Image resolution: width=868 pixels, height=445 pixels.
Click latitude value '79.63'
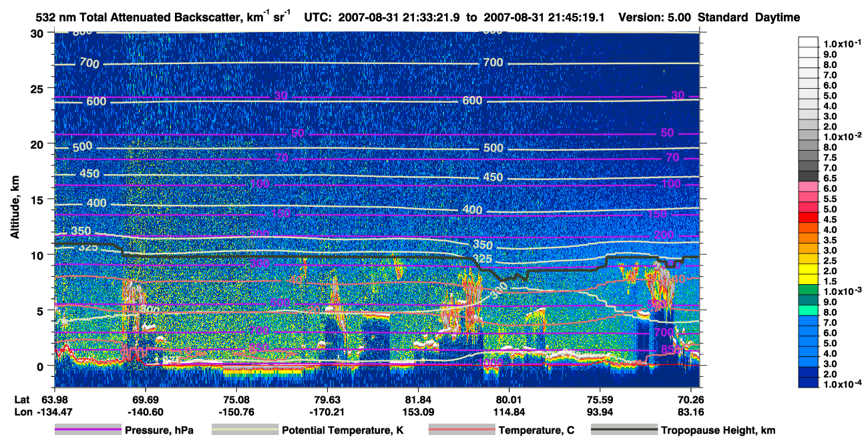(x=327, y=400)
